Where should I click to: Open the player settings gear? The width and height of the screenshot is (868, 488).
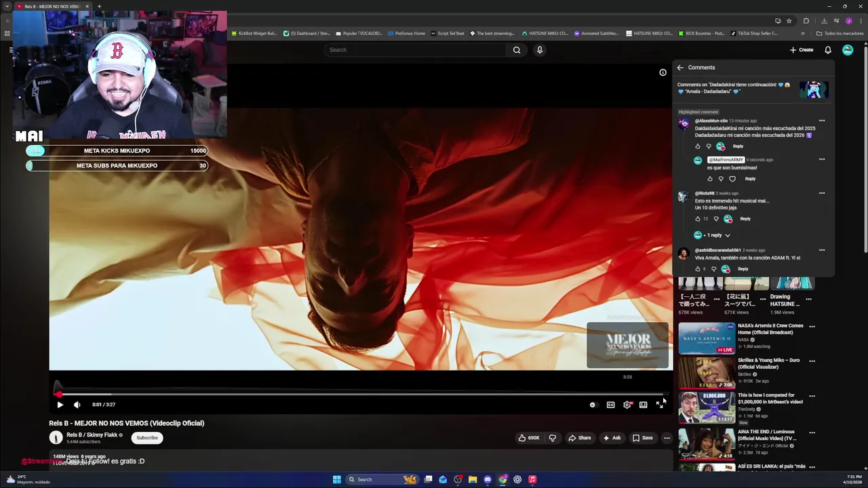point(627,405)
